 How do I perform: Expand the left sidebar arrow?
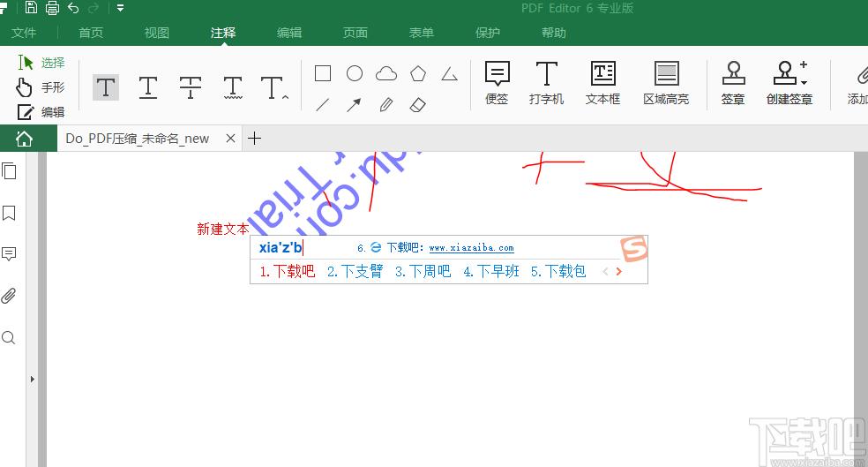32,380
